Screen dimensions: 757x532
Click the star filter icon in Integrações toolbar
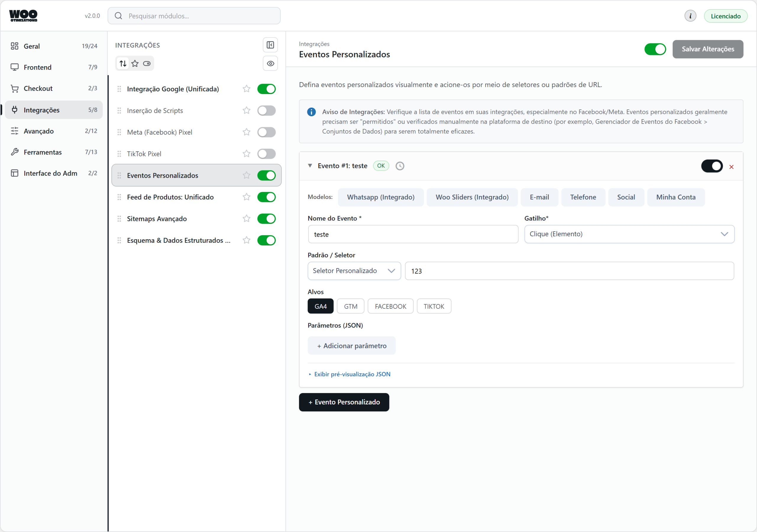[x=135, y=63]
